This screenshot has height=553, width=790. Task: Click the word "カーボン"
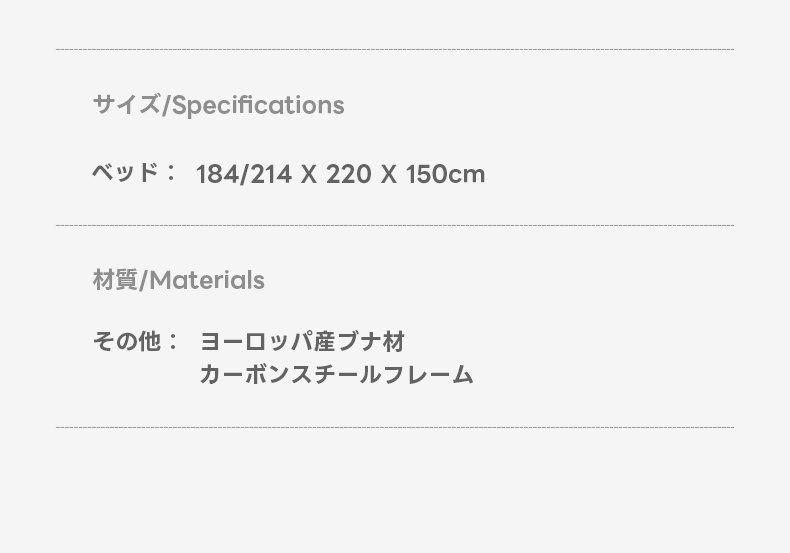coord(247,375)
